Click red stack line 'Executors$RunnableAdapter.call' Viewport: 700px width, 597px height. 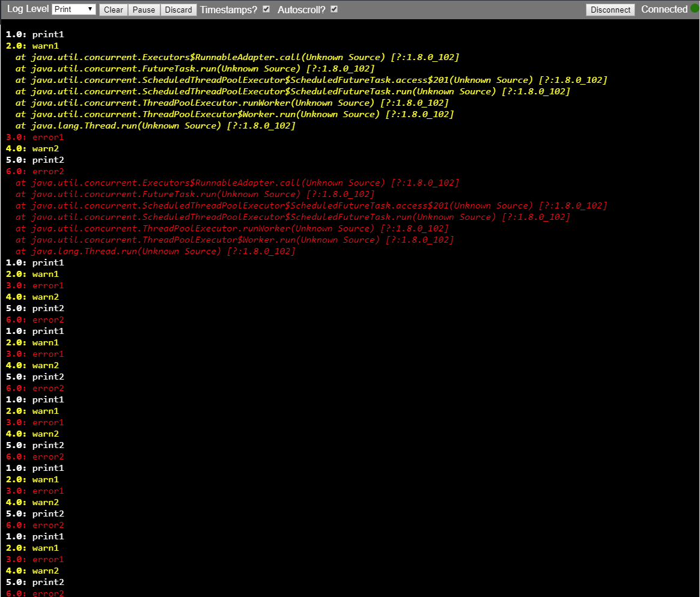coord(237,183)
